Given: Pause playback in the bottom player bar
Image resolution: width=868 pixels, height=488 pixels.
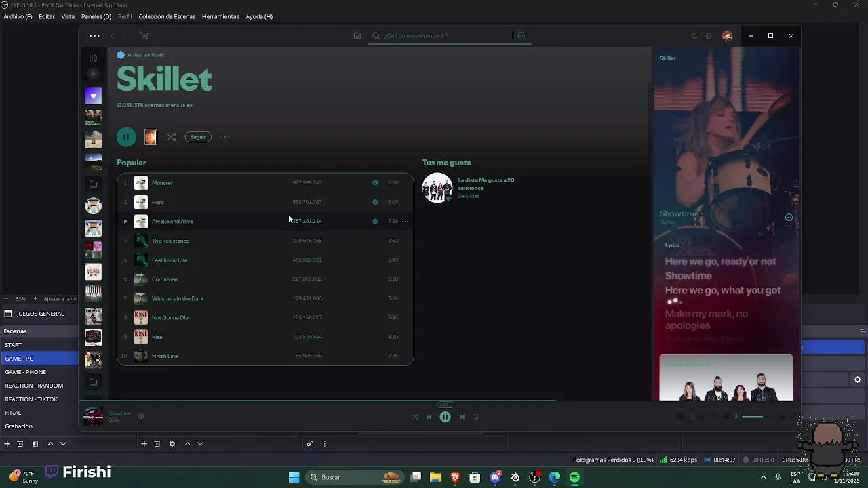Looking at the screenshot, I should click(445, 417).
